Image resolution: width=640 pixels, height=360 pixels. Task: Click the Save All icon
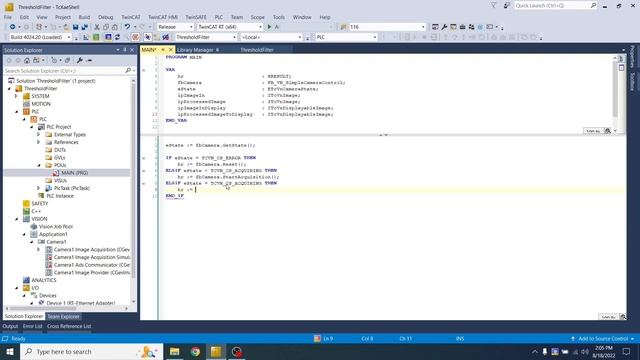(84, 27)
